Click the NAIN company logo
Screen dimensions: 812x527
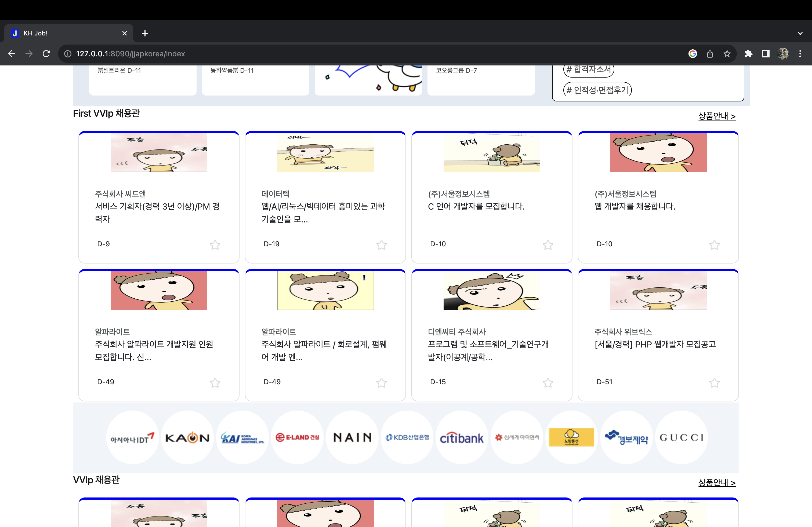[x=352, y=437]
